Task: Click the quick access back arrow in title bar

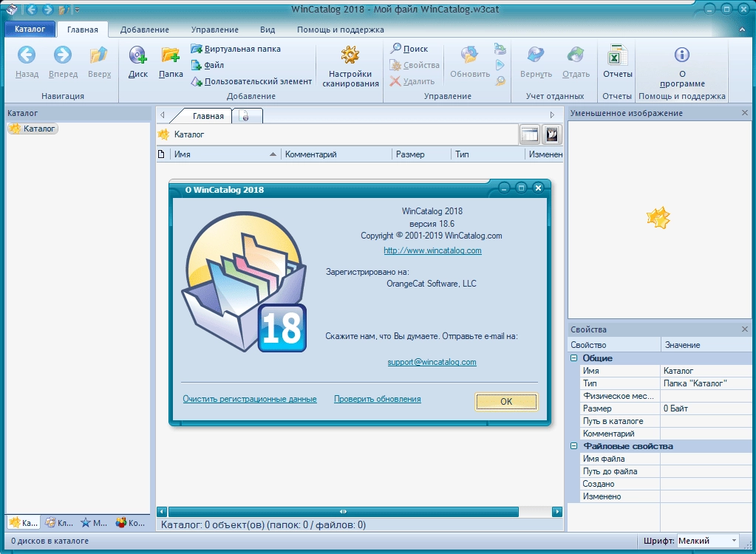Action: point(32,9)
